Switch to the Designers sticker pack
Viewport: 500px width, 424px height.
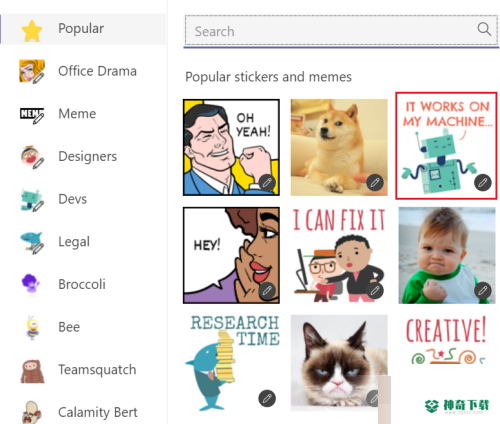[83, 157]
